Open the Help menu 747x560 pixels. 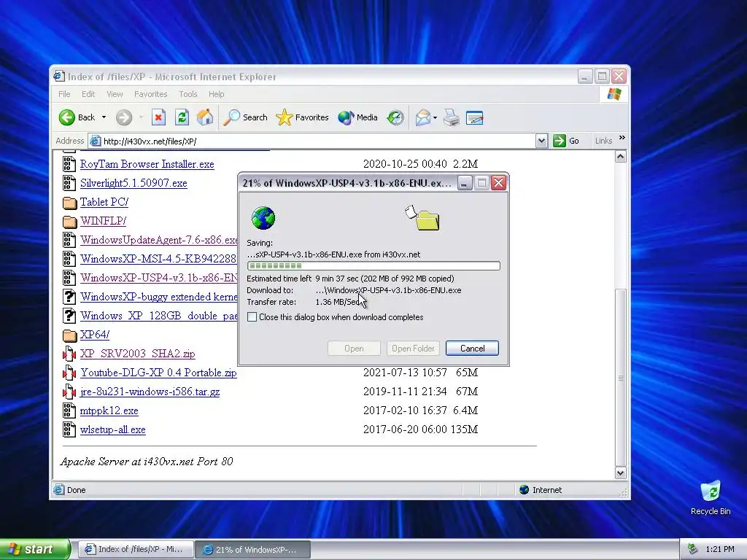[216, 94]
